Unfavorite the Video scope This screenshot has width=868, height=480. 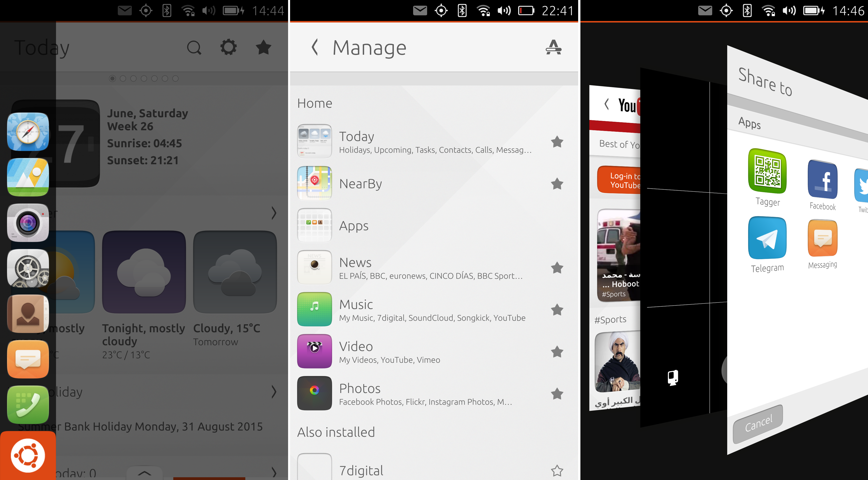[x=557, y=352]
